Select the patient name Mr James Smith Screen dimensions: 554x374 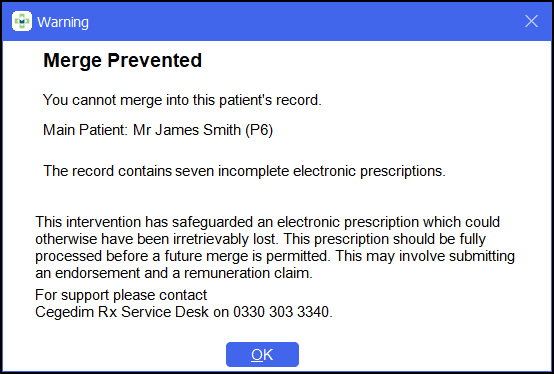(187, 130)
